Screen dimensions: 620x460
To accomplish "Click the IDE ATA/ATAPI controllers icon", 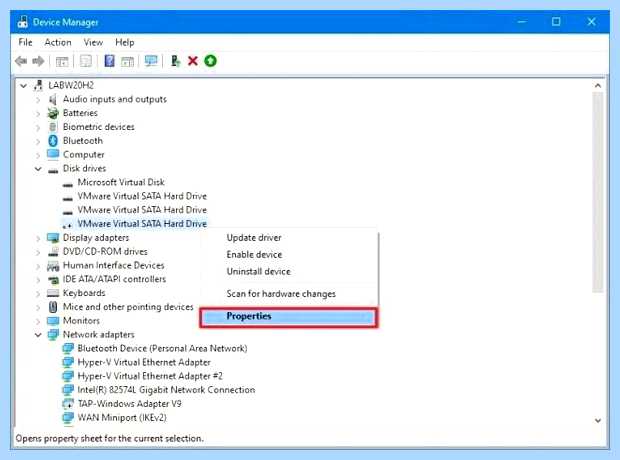I will (53, 280).
